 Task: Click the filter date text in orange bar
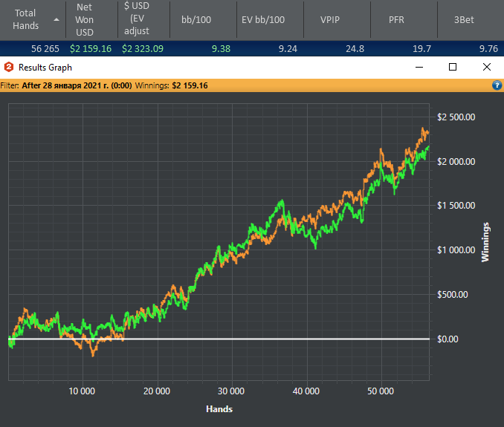coord(77,85)
